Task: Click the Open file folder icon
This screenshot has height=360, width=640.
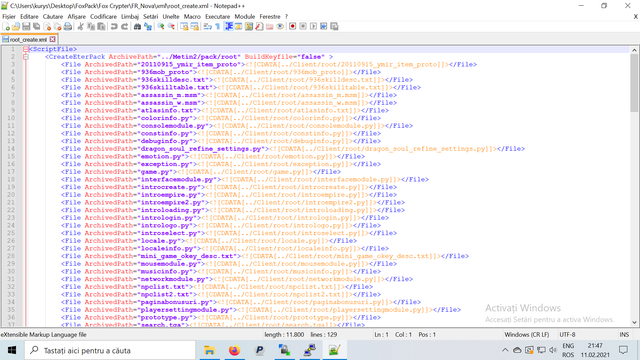Action: point(16,27)
